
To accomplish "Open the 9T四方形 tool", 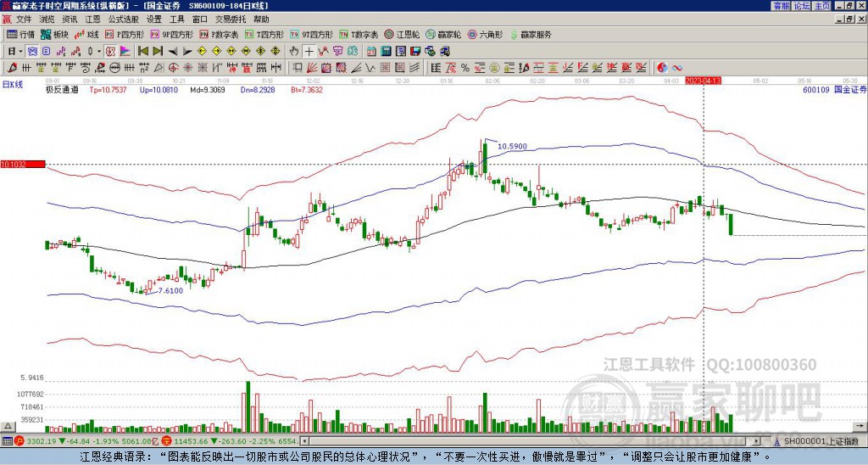I will click(x=311, y=34).
